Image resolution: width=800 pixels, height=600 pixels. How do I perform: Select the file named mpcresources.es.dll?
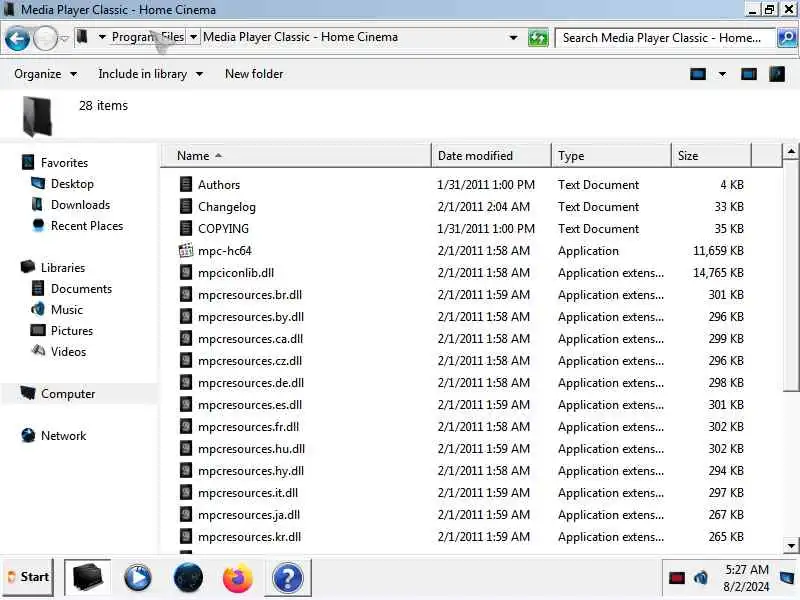point(250,405)
